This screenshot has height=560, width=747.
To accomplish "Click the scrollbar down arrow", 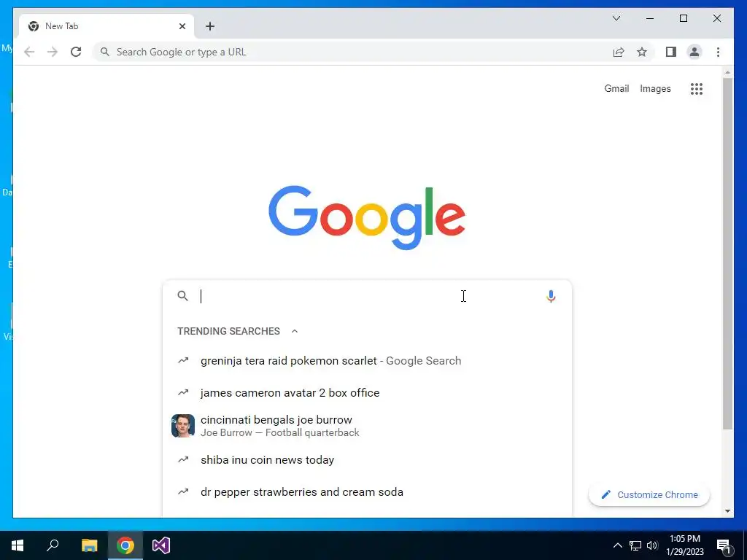I will click(727, 511).
